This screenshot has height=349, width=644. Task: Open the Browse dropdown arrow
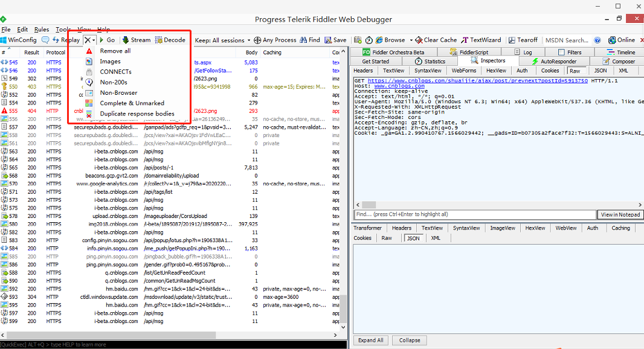point(411,40)
